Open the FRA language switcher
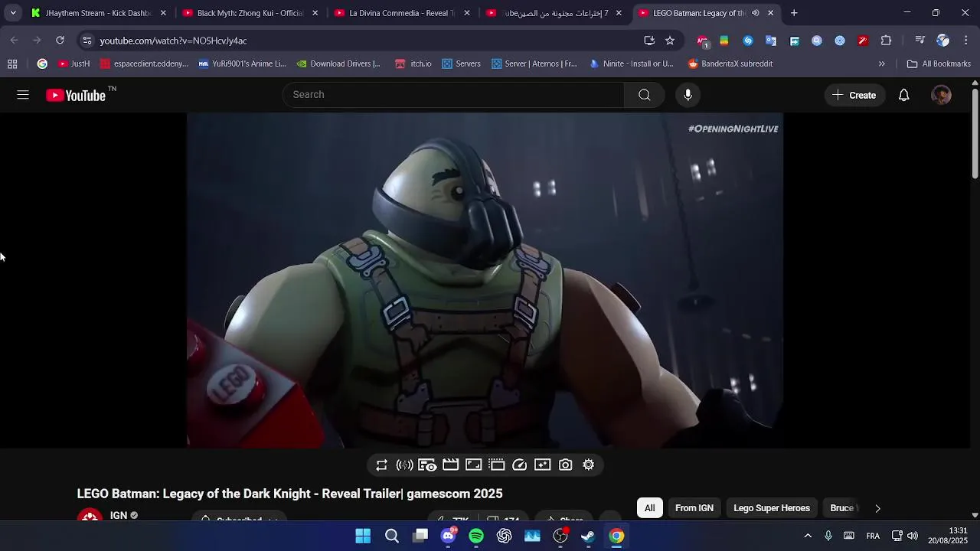 point(873,536)
